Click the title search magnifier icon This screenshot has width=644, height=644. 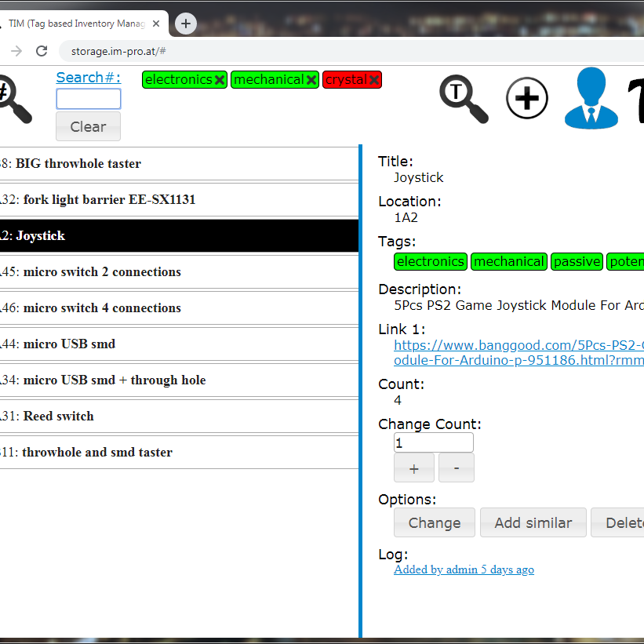pos(464,99)
